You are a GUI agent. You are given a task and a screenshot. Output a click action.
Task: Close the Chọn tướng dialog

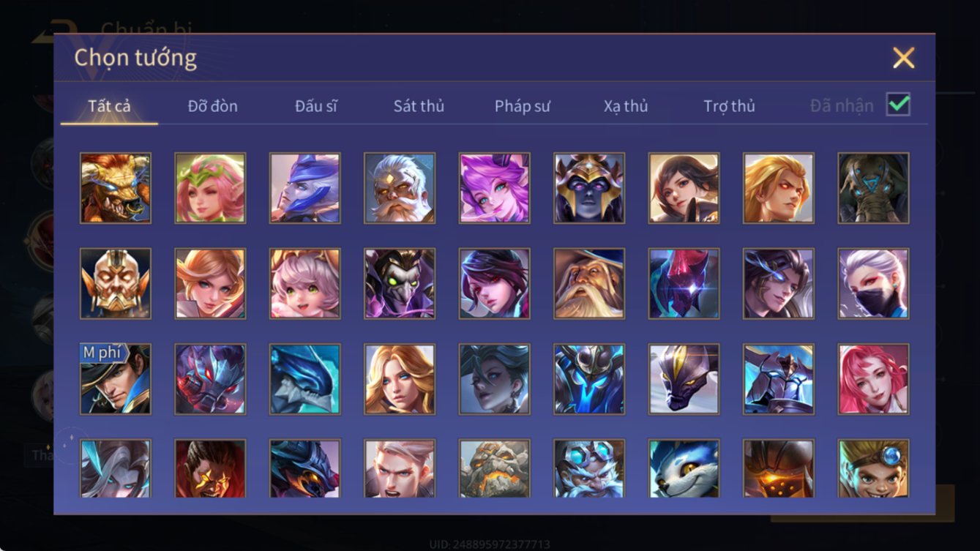click(x=904, y=58)
